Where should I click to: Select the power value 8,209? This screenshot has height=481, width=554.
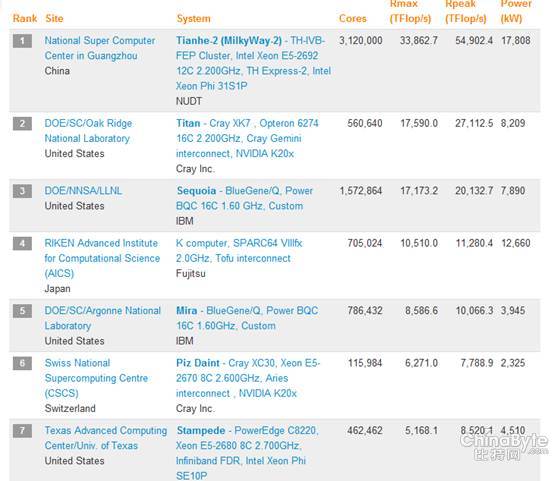[513, 123]
